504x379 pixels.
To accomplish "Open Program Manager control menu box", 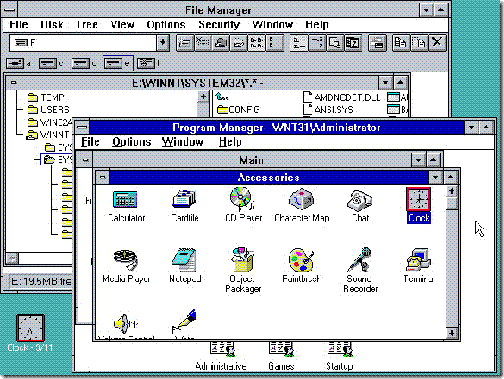I will [82, 127].
